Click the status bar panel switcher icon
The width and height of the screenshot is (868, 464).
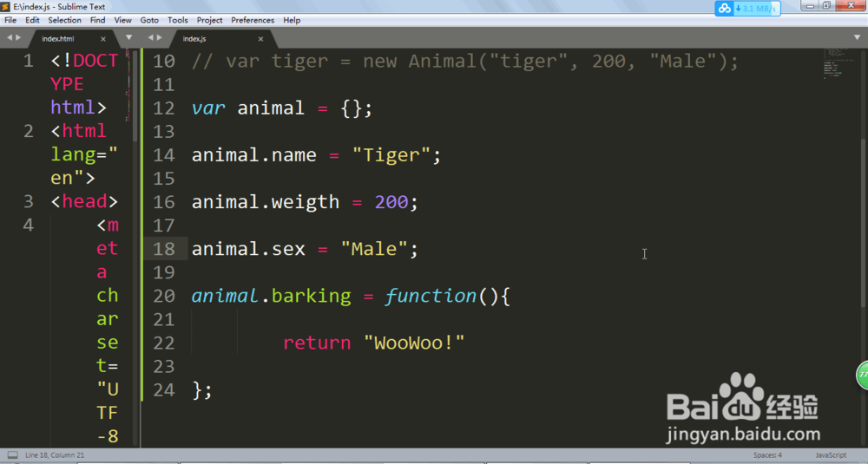point(12,455)
